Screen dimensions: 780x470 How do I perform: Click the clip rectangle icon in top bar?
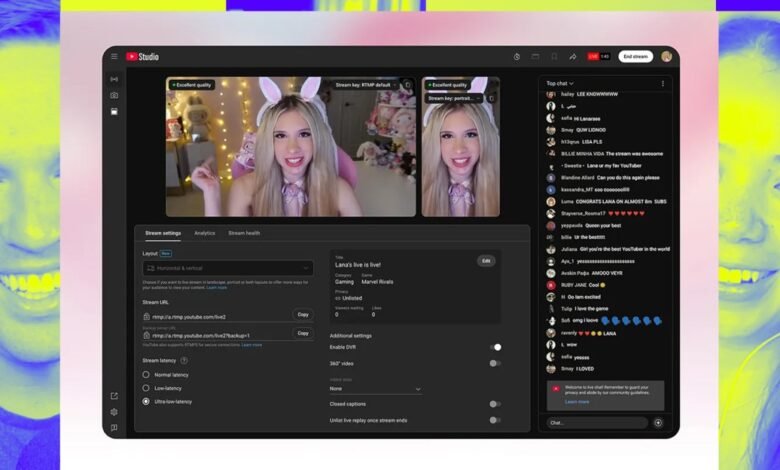point(535,57)
